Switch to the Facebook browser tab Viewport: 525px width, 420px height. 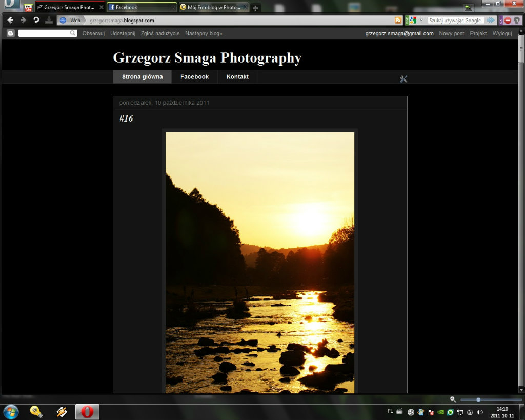point(142,7)
